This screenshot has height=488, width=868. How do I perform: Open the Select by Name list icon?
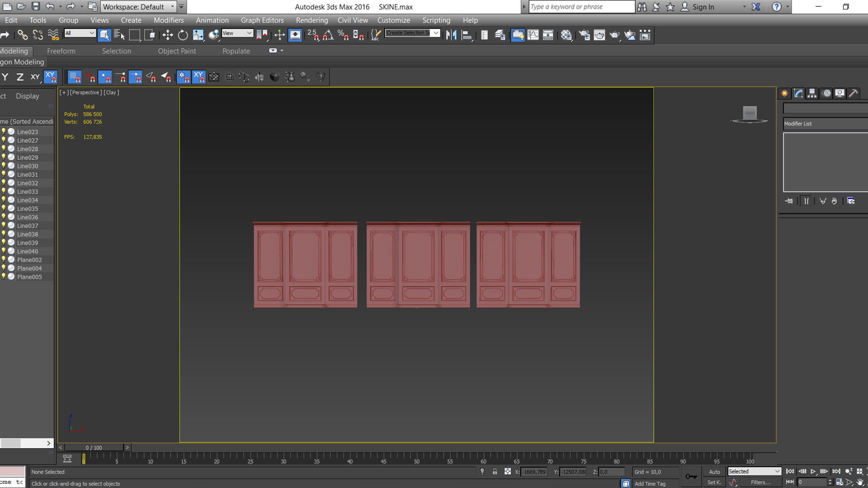click(119, 35)
